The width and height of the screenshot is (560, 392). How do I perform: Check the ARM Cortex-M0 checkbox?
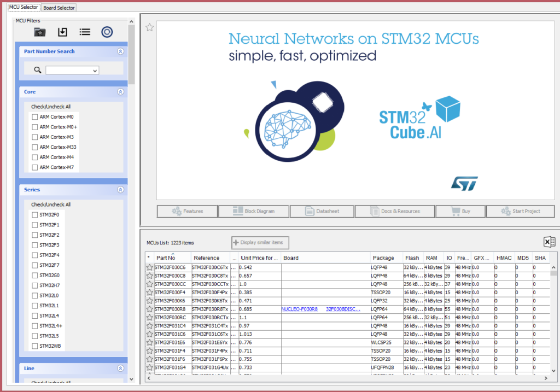(34, 117)
